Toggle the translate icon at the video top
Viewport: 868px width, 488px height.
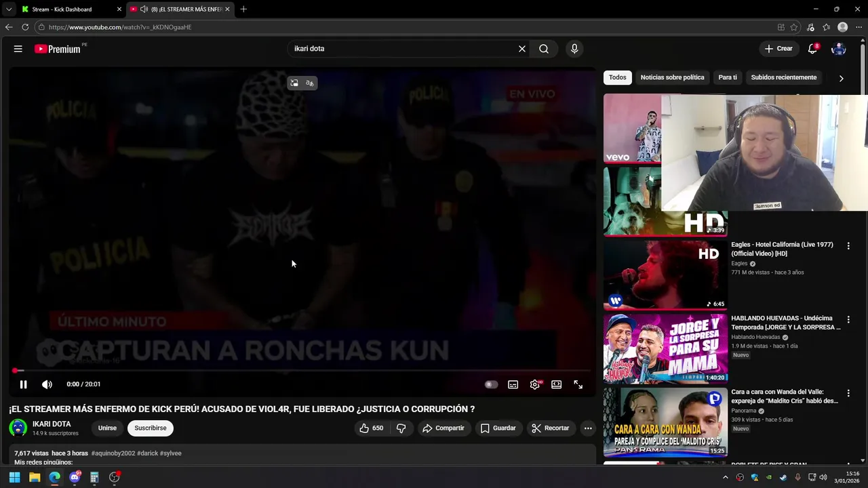(x=310, y=83)
